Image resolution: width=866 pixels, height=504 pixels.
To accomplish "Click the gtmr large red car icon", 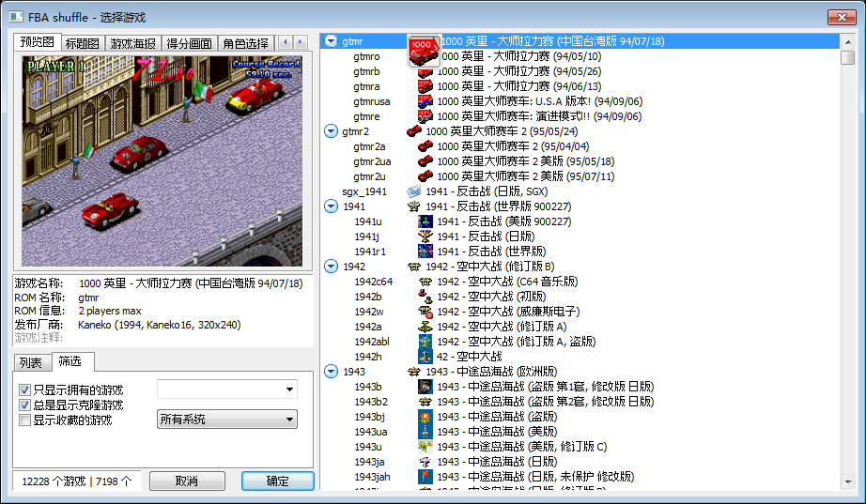I will pyautogui.click(x=424, y=52).
